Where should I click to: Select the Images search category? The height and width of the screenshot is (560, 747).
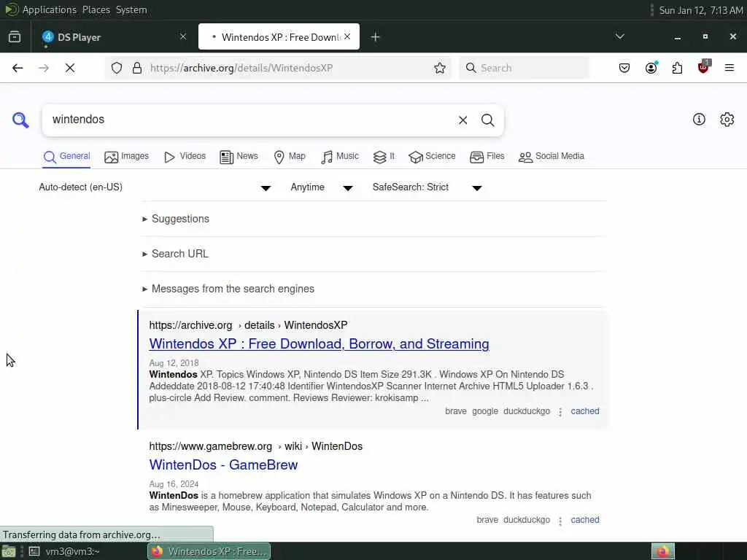[126, 157]
